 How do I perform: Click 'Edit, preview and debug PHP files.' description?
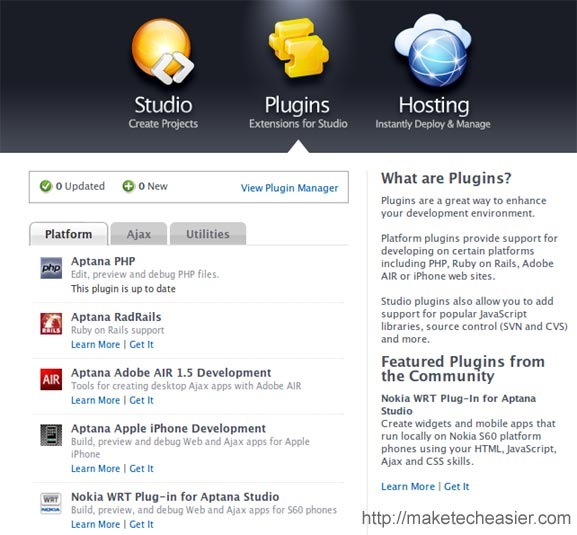(145, 274)
